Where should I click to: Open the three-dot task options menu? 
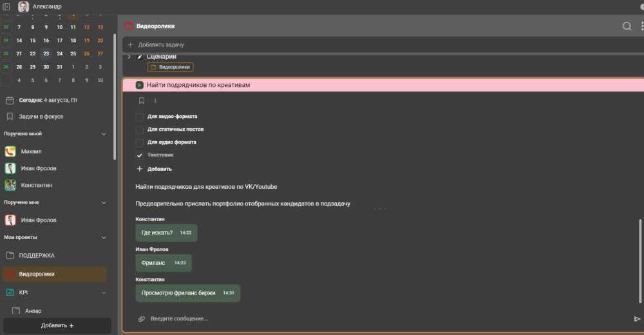click(x=155, y=100)
